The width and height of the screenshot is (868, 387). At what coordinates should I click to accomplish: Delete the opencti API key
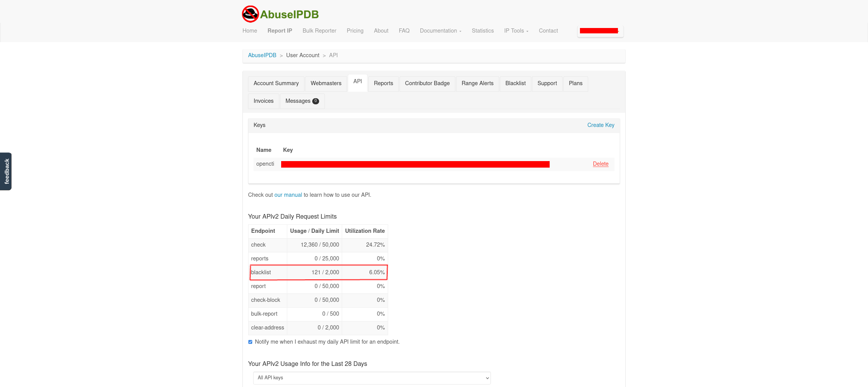[601, 164]
